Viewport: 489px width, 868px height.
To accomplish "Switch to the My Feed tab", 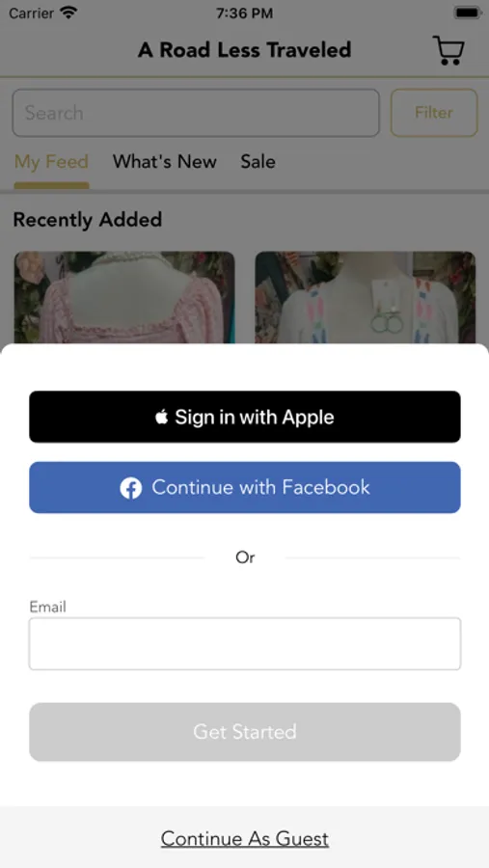I will [51, 162].
